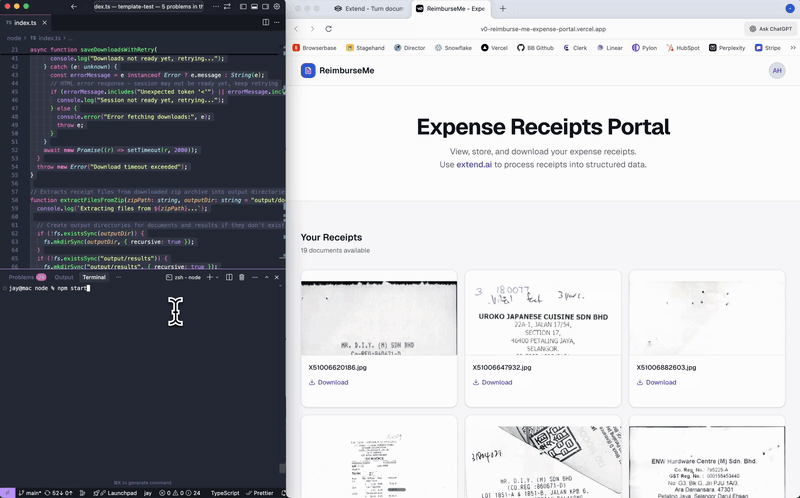Toggle the primary sidebar layout icon
The width and height of the screenshot is (800, 498).
[x=243, y=7]
